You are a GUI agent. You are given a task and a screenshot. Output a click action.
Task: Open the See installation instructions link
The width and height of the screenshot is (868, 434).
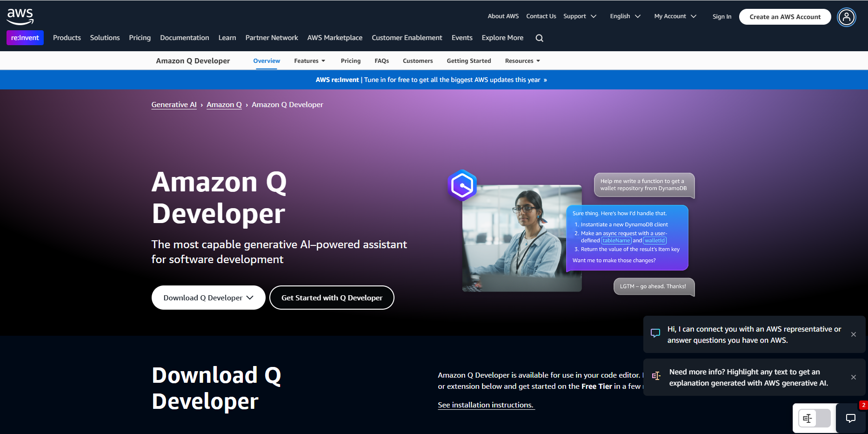pyautogui.click(x=486, y=405)
